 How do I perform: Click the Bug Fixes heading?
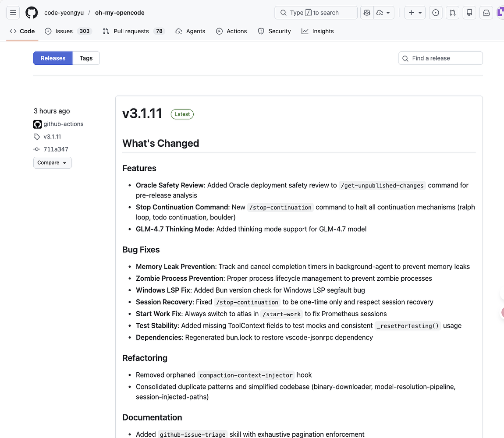pyautogui.click(x=141, y=250)
